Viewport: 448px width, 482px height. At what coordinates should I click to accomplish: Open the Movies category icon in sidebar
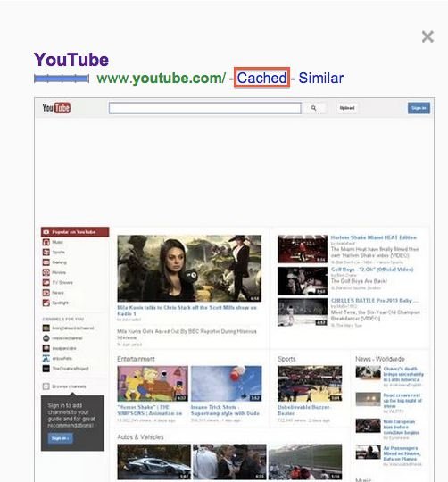(x=46, y=272)
